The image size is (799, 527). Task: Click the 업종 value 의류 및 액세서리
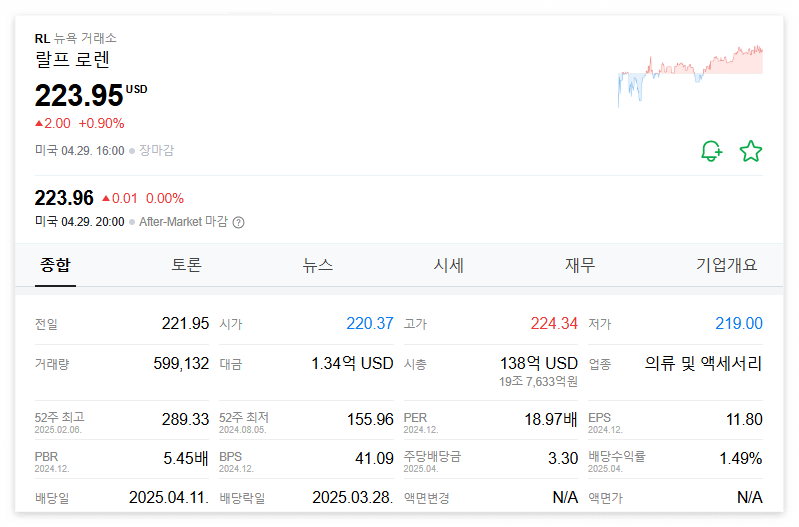click(704, 363)
